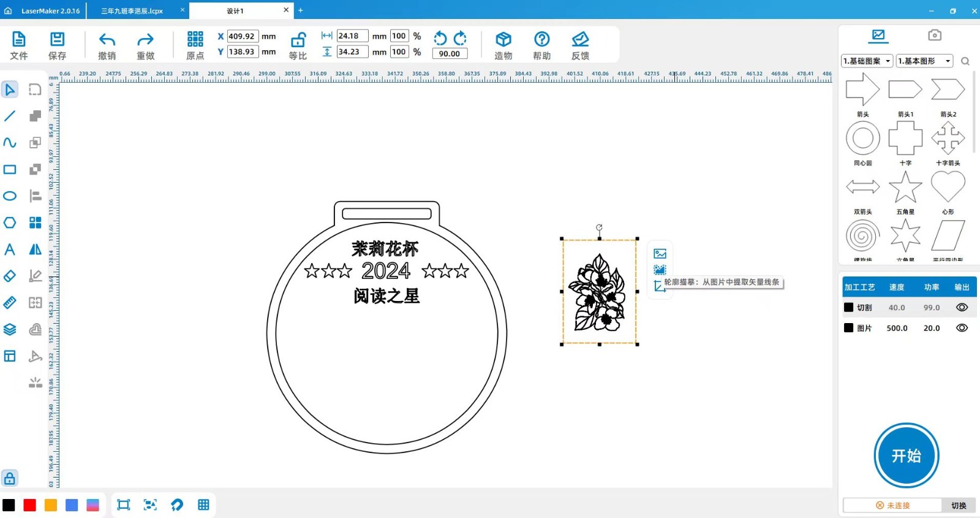Click the rotate counterclockwise icon
The height and width of the screenshot is (518, 980).
440,39
